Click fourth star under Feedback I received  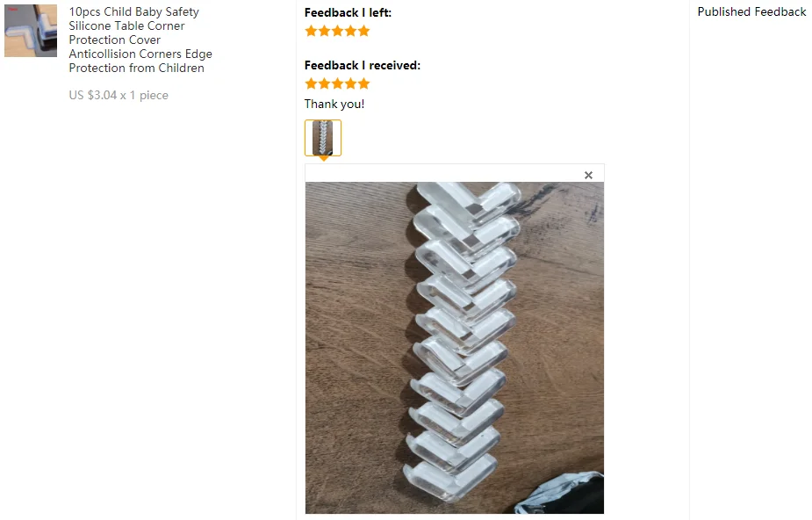[350, 83]
